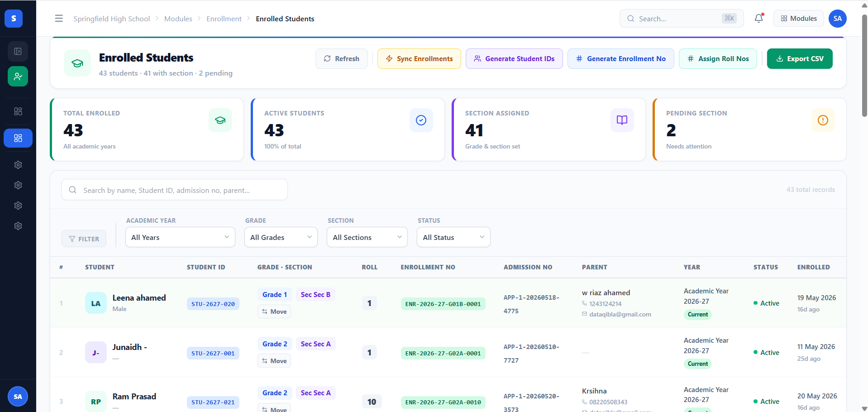Go to Enrollment in the breadcrumb
Image resolution: width=868 pixels, height=412 pixels.
click(224, 19)
